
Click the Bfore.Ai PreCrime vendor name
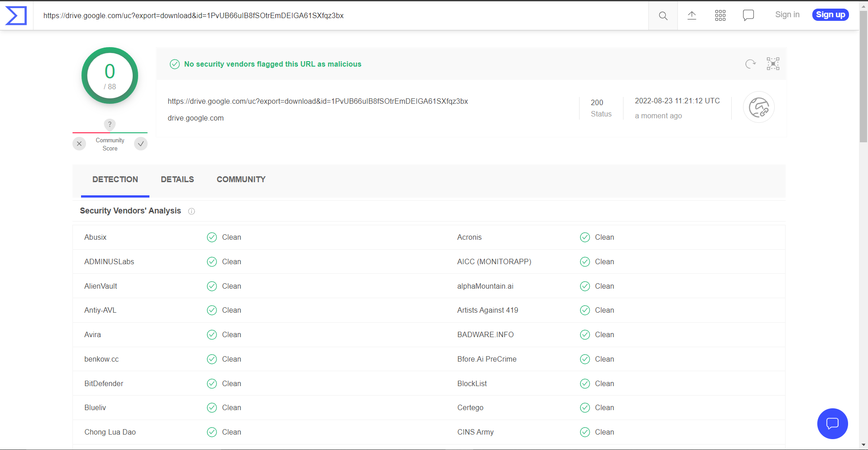click(487, 359)
